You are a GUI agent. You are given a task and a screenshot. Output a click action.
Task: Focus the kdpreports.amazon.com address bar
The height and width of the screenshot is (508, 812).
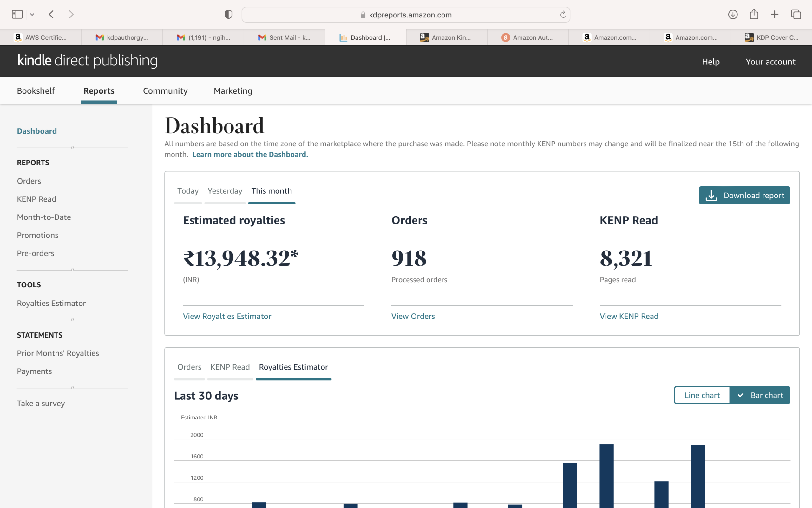point(406,15)
